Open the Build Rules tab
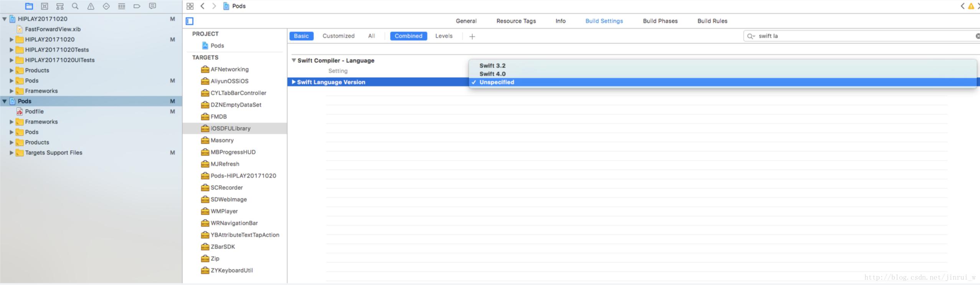 [713, 21]
